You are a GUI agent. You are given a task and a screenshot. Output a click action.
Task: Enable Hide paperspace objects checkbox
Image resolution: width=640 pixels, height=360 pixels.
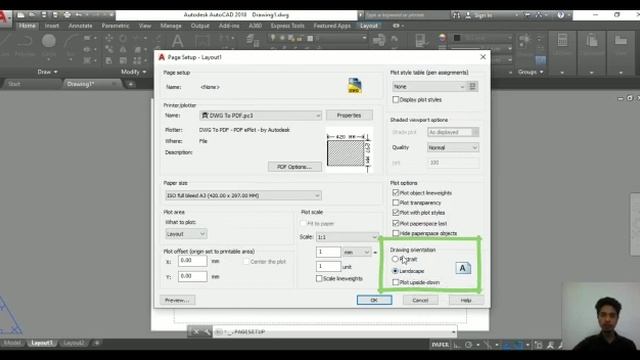[x=395, y=233]
